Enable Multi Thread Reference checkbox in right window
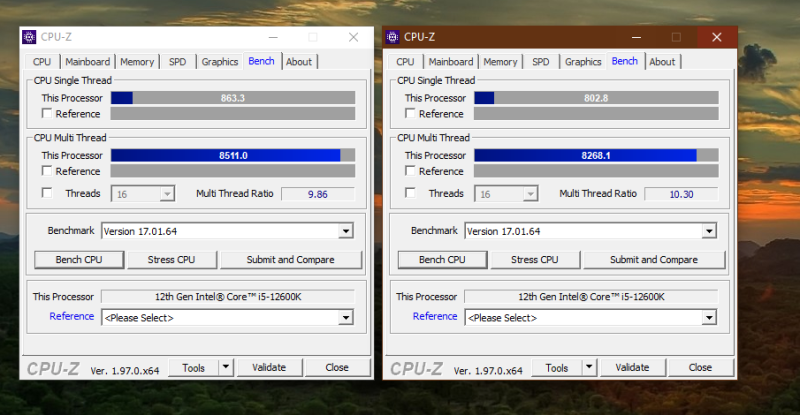Viewport: 800px width, 415px height. coord(410,170)
